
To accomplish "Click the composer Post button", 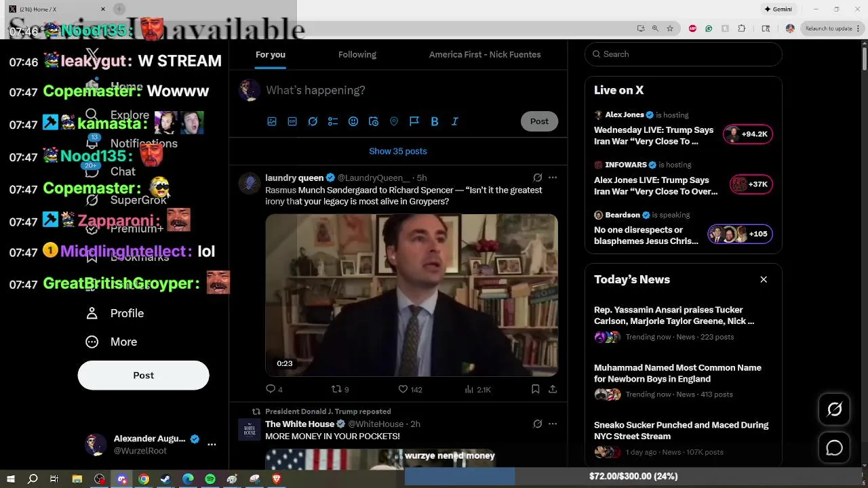I will tap(539, 121).
